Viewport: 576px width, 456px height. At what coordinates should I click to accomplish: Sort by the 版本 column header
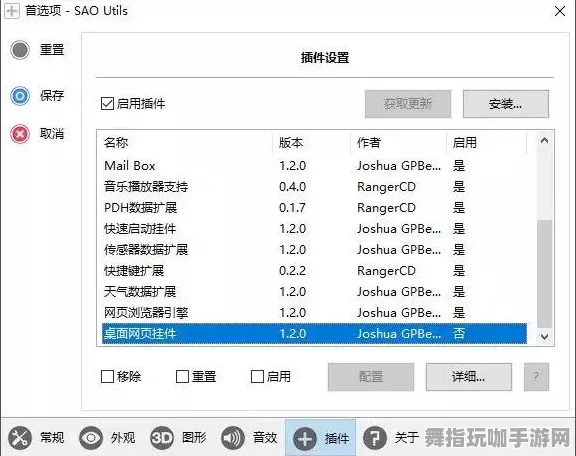click(x=312, y=143)
